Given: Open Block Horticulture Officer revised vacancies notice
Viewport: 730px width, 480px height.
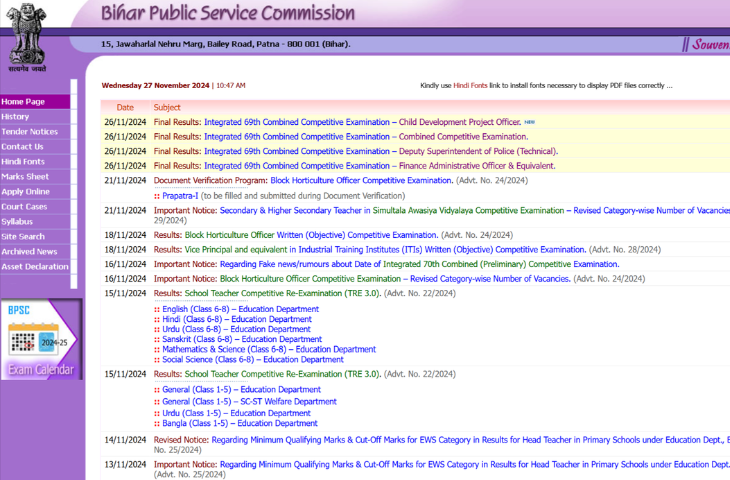Looking at the screenshot, I should point(395,279).
